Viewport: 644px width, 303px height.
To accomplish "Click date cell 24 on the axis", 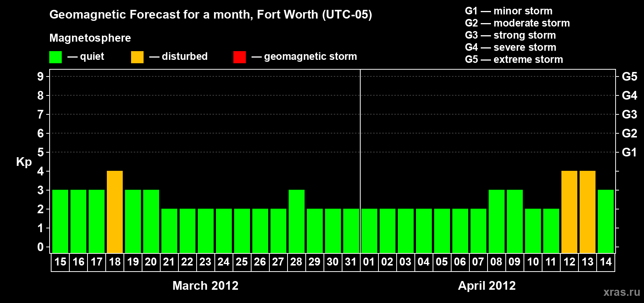I will coord(224,262).
